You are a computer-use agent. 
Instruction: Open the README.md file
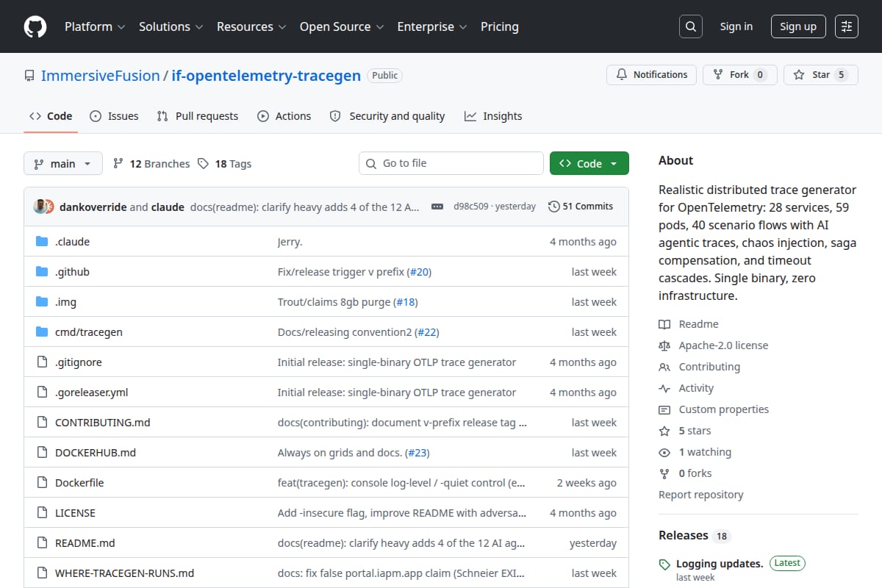point(85,543)
